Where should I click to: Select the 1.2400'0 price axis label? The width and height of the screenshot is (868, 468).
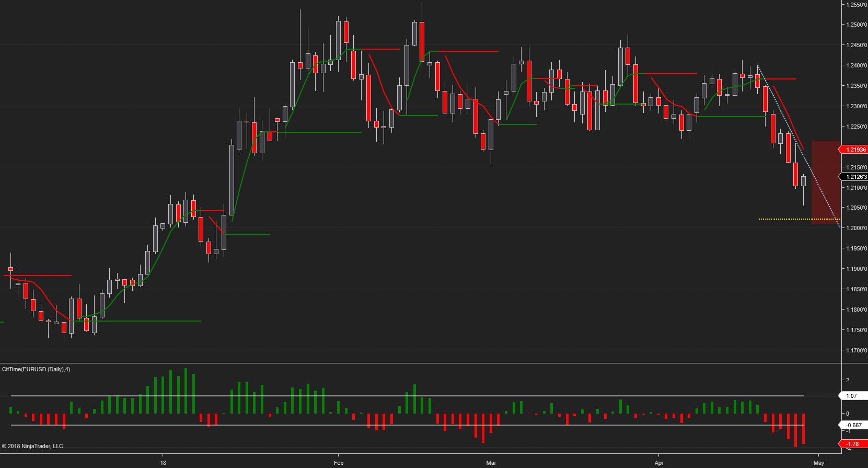click(857, 65)
